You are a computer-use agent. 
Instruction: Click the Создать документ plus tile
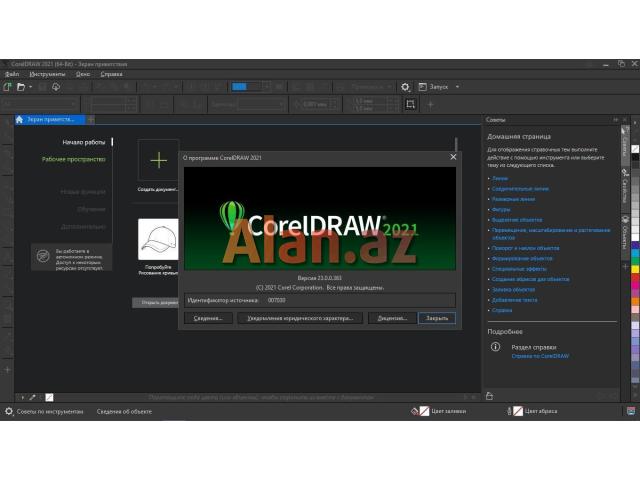[158, 160]
